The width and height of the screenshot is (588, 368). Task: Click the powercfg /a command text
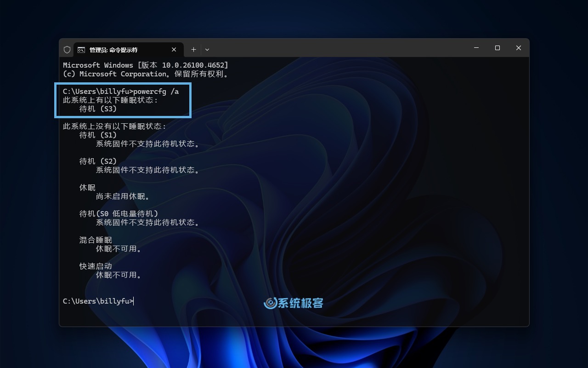156,92
